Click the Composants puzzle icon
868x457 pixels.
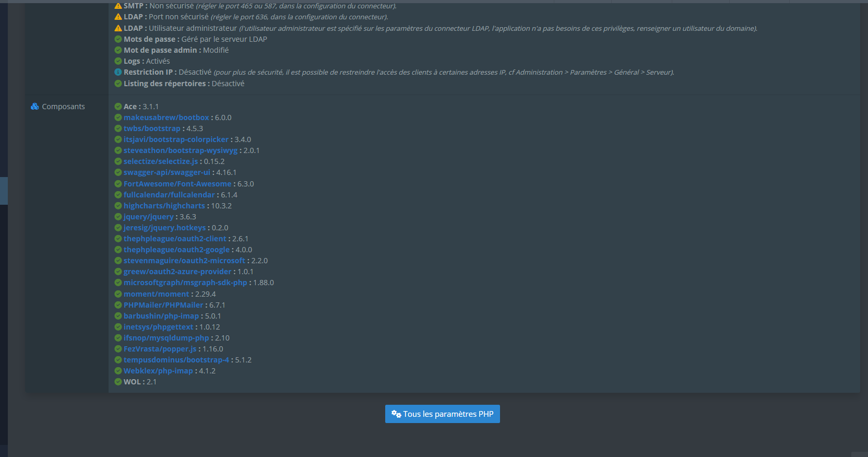coord(35,107)
